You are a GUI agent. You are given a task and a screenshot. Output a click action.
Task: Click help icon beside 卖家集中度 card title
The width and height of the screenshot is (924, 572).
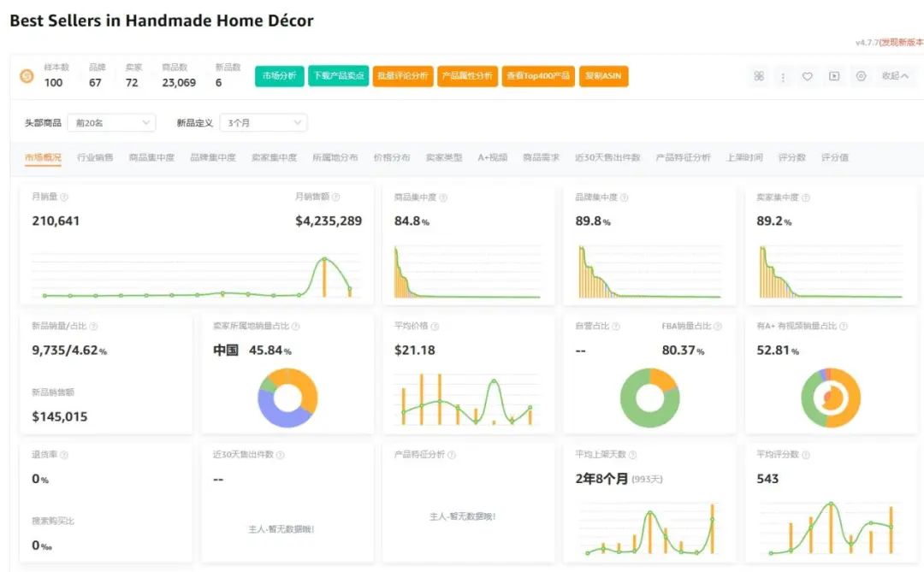(806, 198)
